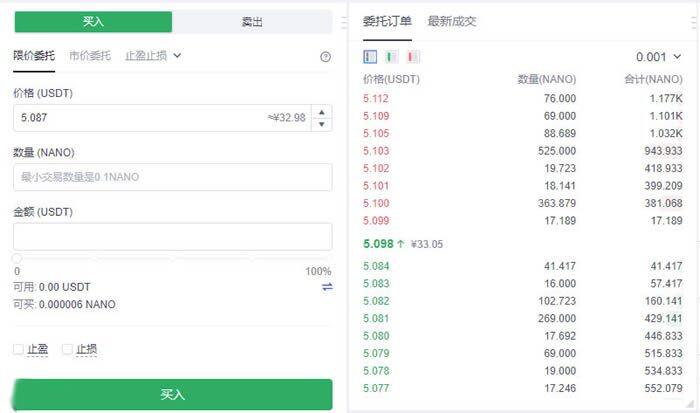Click the 数量 (NANO) quantity input field

[172, 177]
